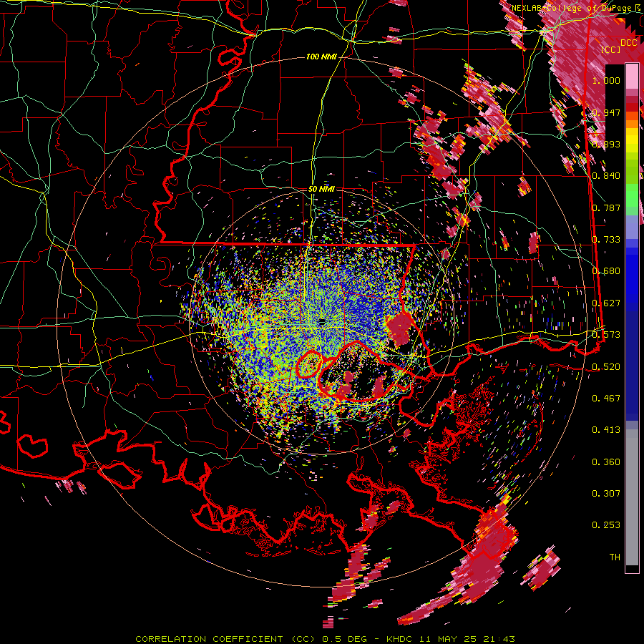Click the 0.627 scale value
Viewport: 644px width, 644px height.
[606, 303]
